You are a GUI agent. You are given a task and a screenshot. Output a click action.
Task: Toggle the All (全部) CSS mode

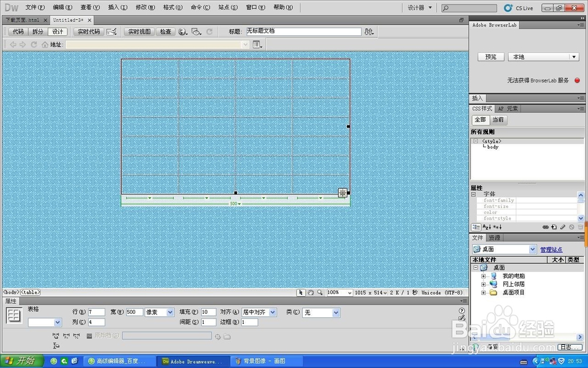point(480,120)
